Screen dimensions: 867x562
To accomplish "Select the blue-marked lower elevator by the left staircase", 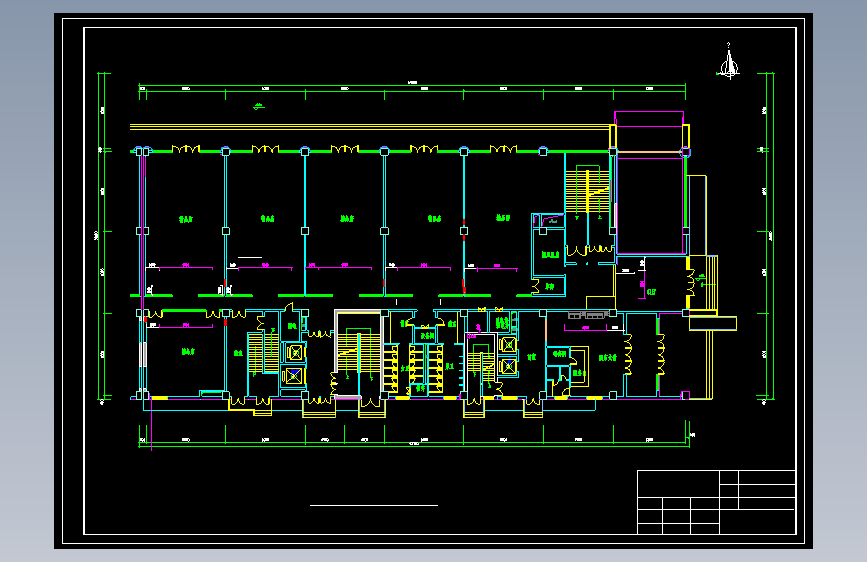I will coord(294,376).
